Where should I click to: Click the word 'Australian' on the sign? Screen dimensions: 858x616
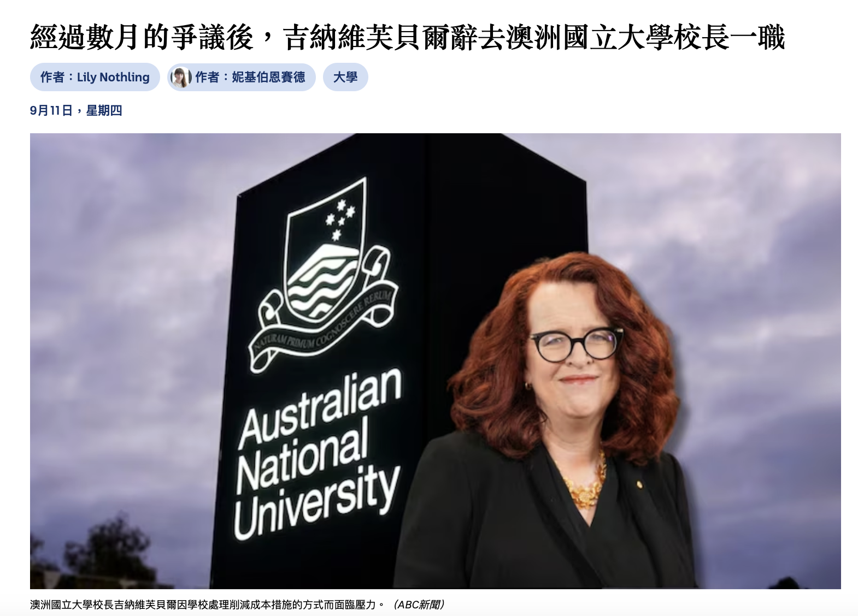click(x=320, y=407)
